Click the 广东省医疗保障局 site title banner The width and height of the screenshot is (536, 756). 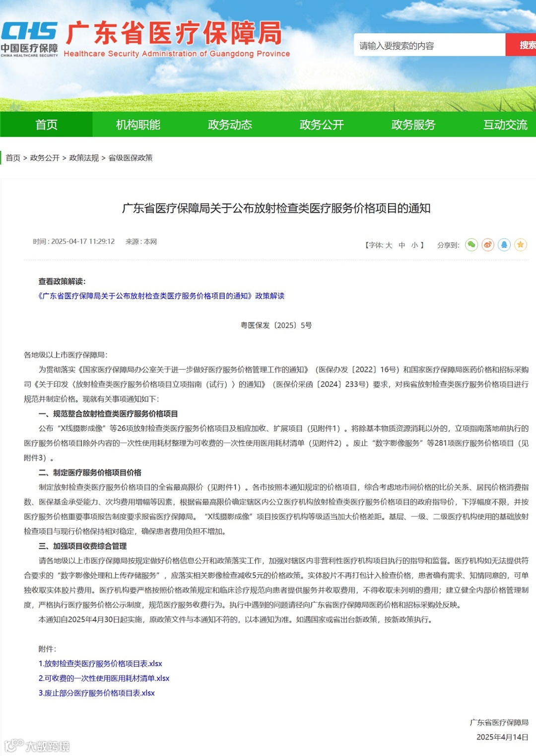(x=176, y=39)
